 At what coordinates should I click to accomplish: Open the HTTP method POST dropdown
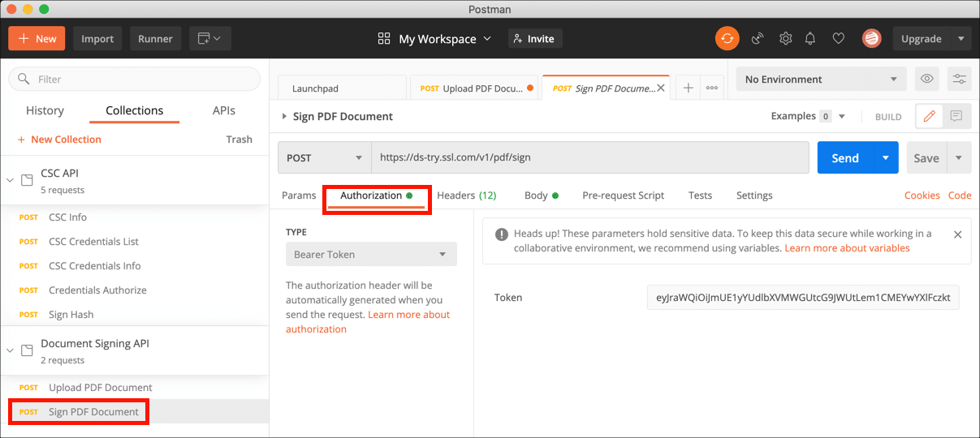point(324,158)
